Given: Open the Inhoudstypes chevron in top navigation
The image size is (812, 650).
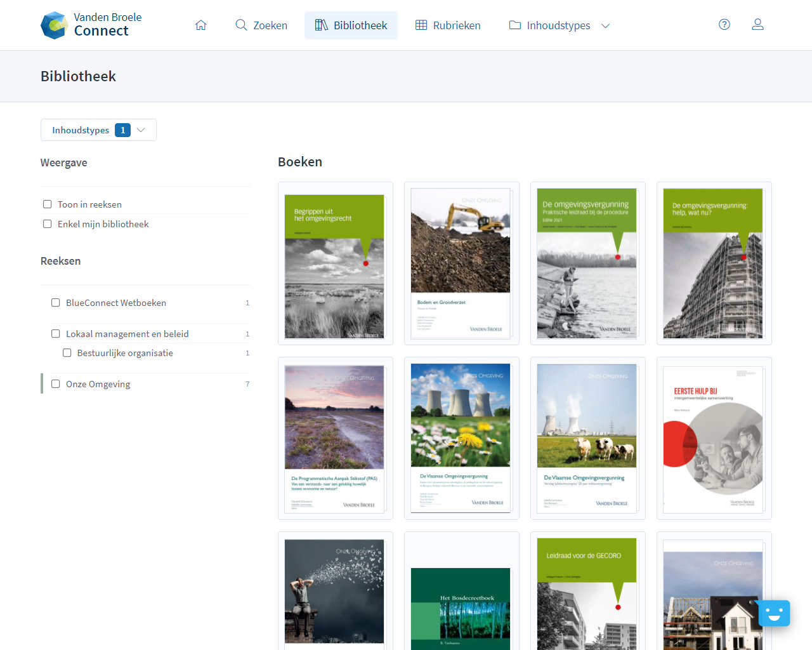Looking at the screenshot, I should 605,26.
